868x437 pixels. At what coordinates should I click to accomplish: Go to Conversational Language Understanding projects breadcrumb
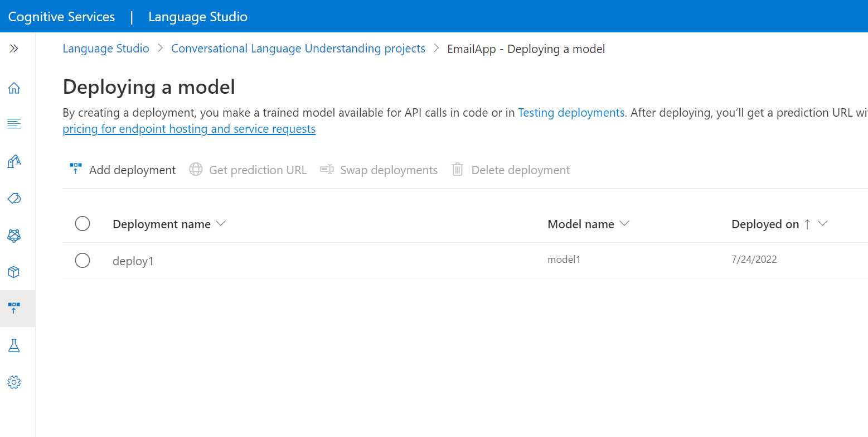(x=298, y=49)
